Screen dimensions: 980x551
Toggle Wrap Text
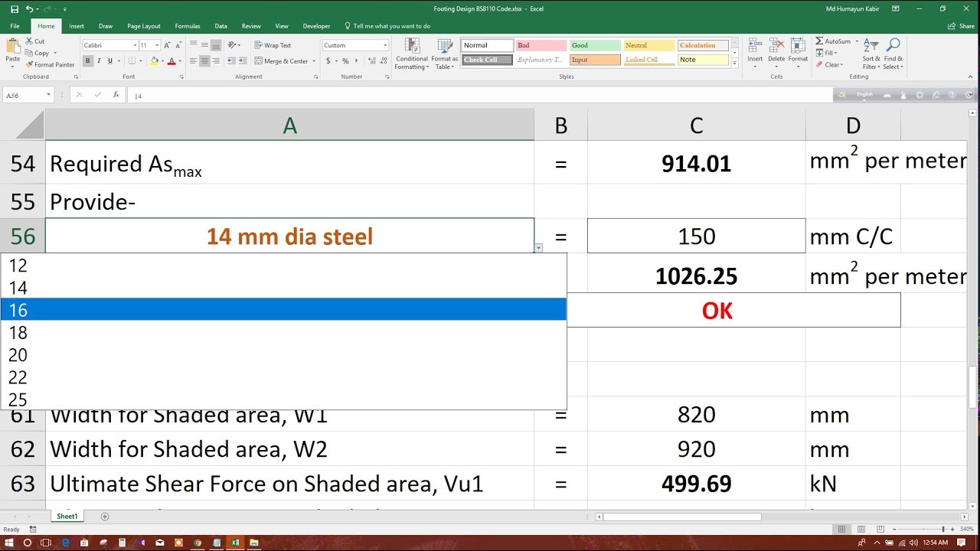point(273,45)
